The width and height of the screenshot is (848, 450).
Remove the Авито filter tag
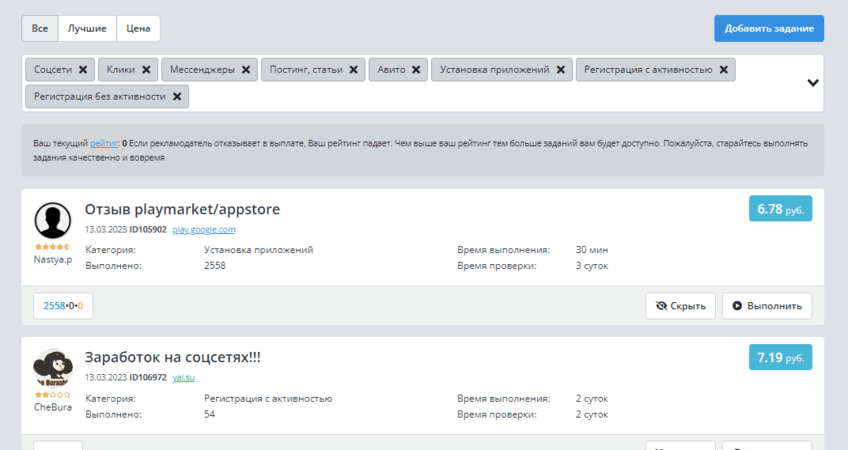point(416,70)
